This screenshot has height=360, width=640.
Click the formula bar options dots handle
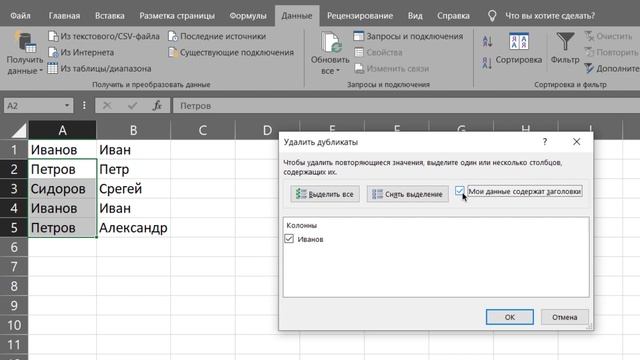[x=84, y=106]
